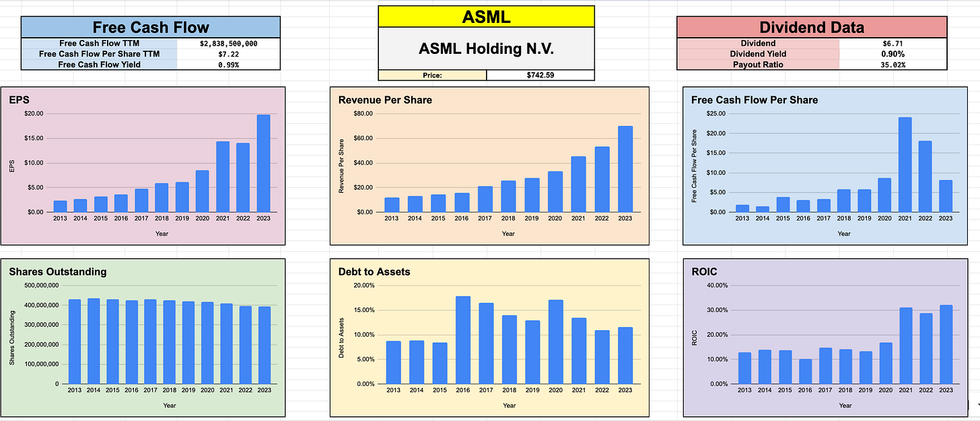The width and height of the screenshot is (980, 421).
Task: Select 2021 bar in ROIC chart
Action: tap(906, 346)
